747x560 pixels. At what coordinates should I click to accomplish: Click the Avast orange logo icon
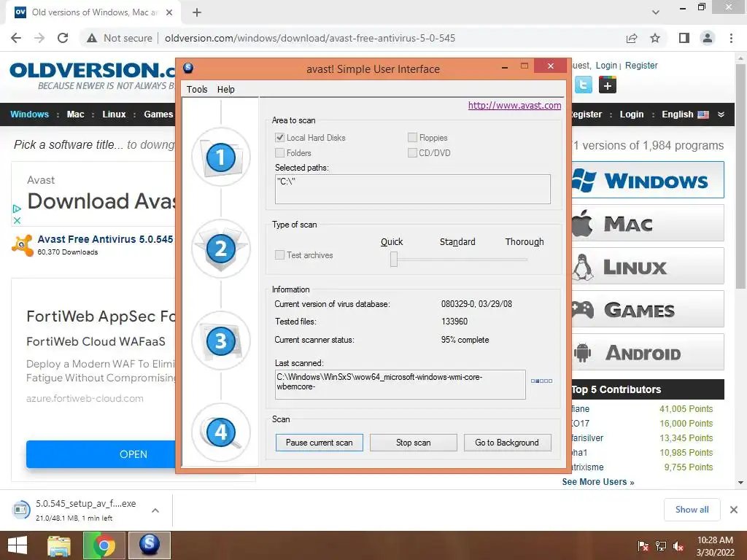tap(23, 245)
